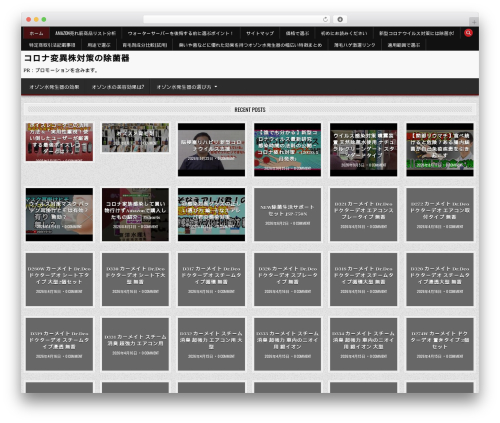500x423 pixels.
Task: Open the 薄毛ハゲ リンク menu item
Action: click(x=355, y=45)
